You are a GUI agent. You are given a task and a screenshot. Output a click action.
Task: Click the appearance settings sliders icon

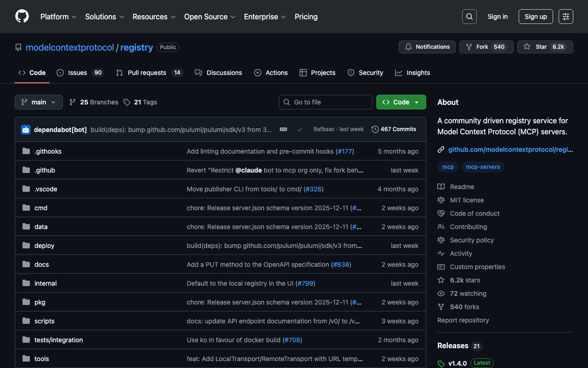click(x=566, y=17)
